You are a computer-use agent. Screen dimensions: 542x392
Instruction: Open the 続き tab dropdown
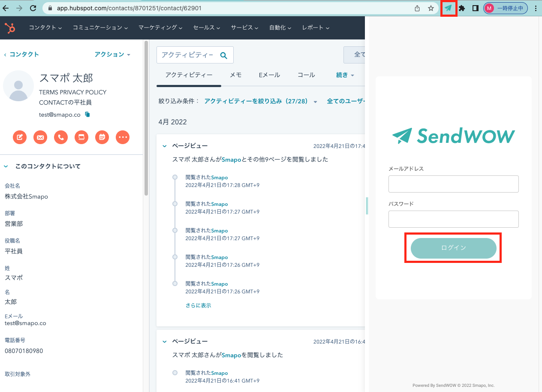pyautogui.click(x=345, y=75)
